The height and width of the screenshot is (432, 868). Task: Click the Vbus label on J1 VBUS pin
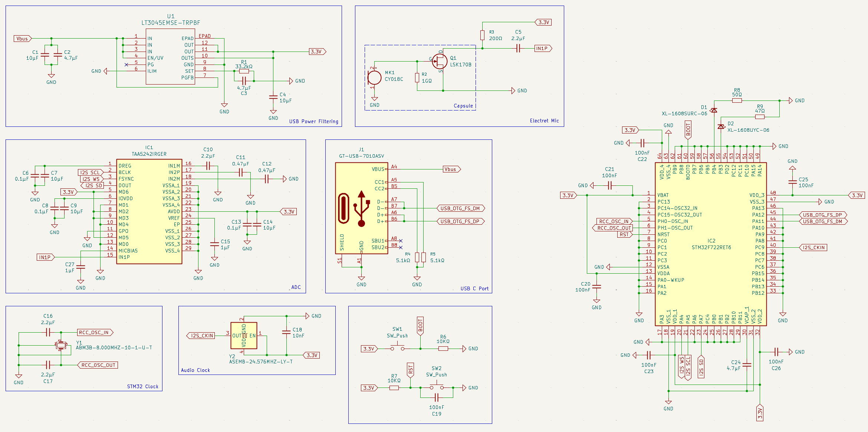(451, 169)
